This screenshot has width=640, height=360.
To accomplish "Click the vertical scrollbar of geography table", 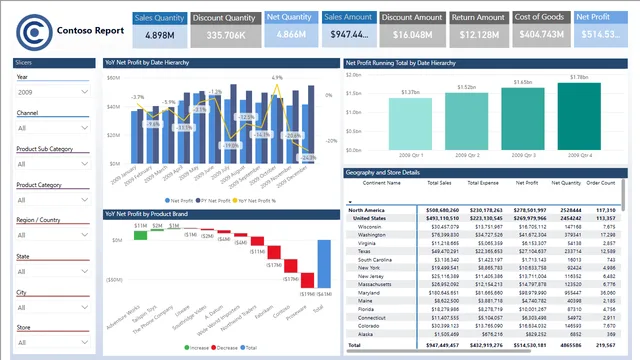I will point(623,195).
